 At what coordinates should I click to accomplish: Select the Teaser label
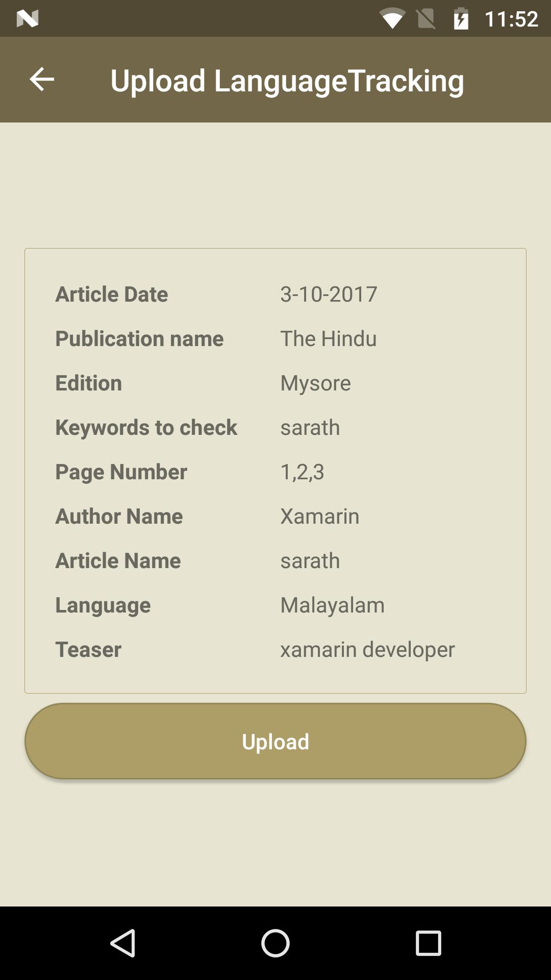point(88,649)
